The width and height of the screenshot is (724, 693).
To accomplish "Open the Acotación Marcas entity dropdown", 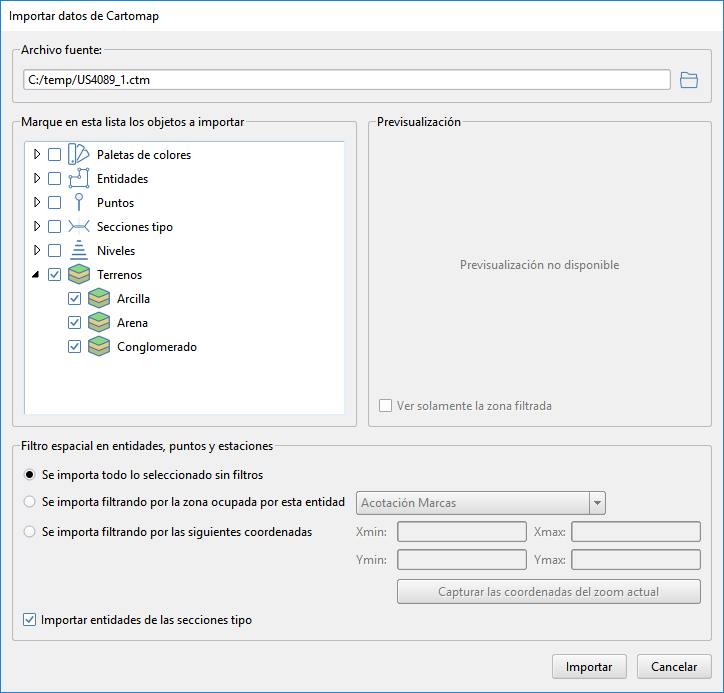I will point(481,503).
